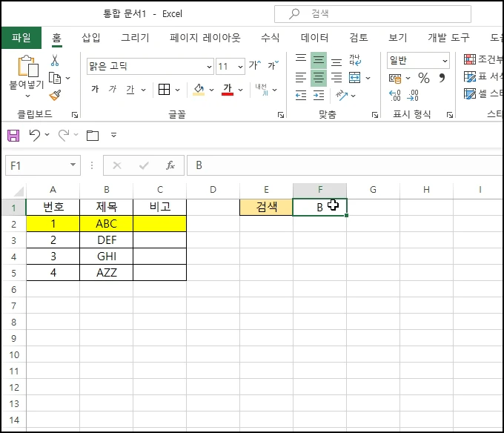Merge and center cells icon

tap(355, 77)
